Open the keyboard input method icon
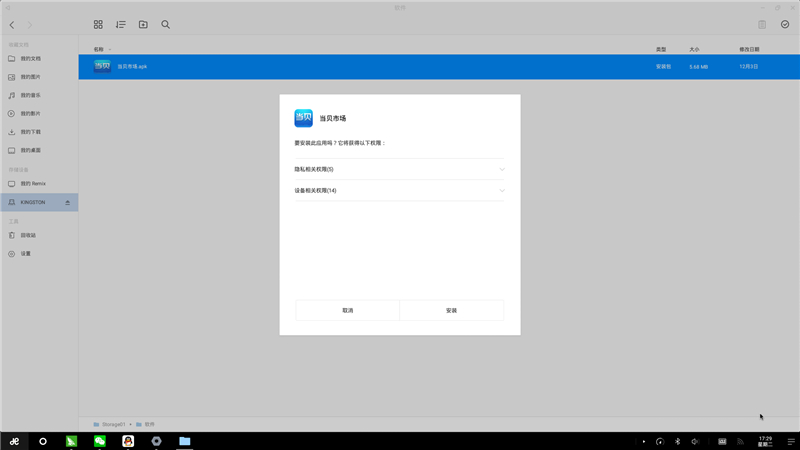This screenshot has width=800, height=450. [x=722, y=442]
